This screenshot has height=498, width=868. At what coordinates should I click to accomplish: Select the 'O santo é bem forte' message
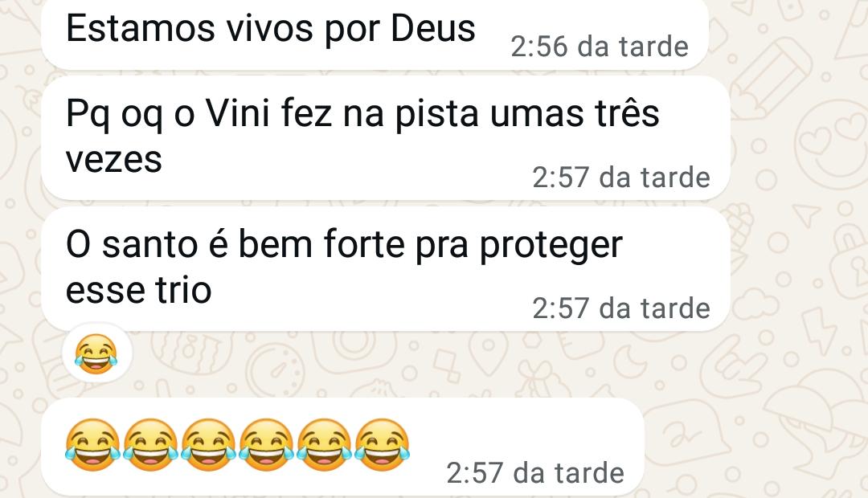coord(386,269)
